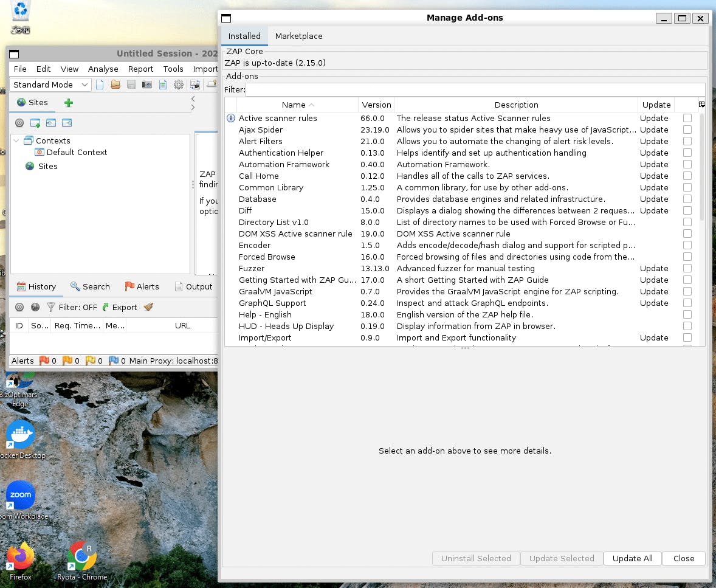Click the Open Session folder icon
The width and height of the screenshot is (716, 588).
115,85
